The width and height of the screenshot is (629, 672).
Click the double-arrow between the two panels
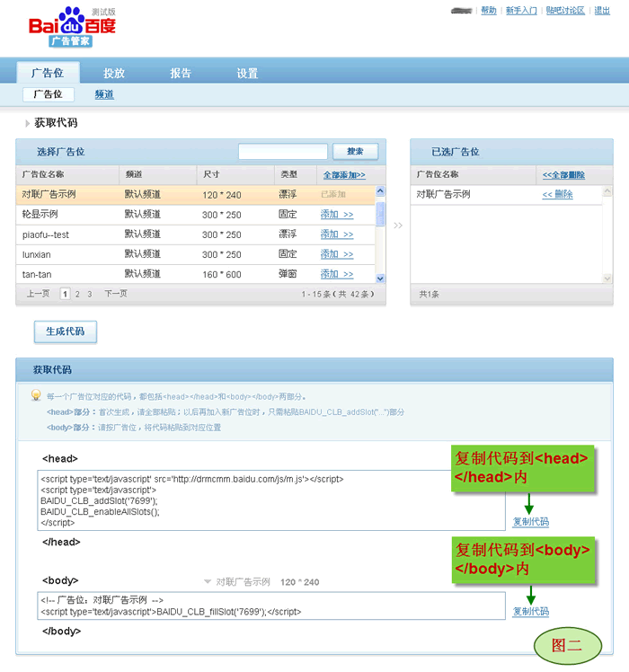(x=398, y=225)
